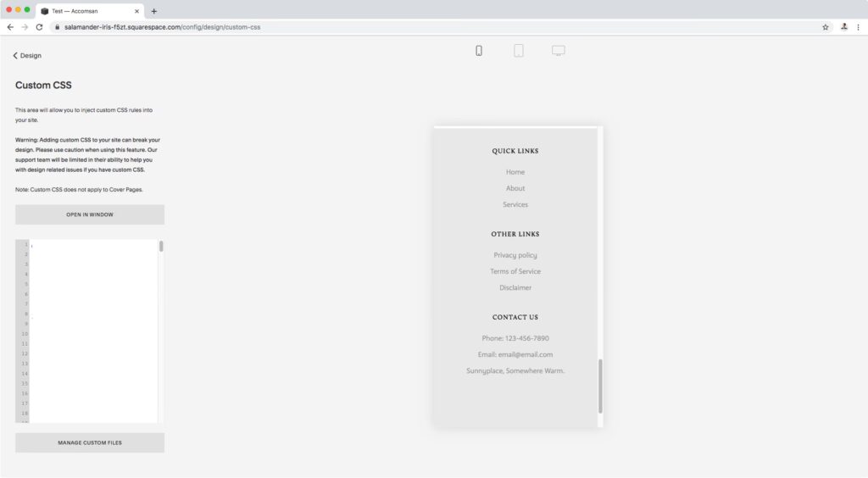Reload the page
This screenshot has width=868, height=478.
coord(39,27)
